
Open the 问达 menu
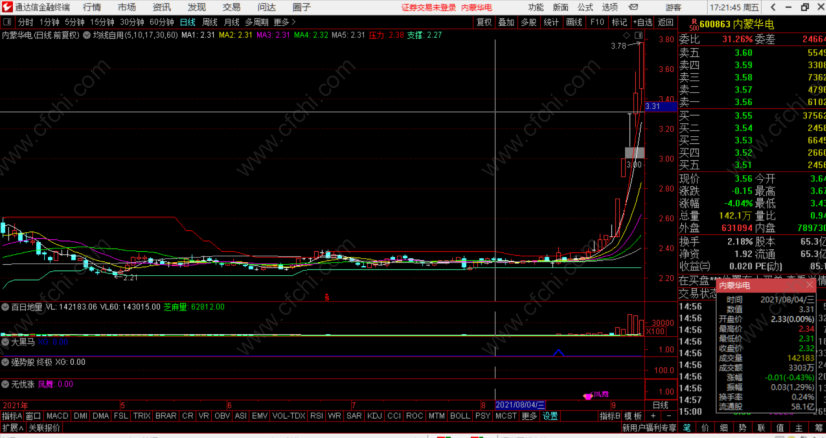click(x=267, y=7)
